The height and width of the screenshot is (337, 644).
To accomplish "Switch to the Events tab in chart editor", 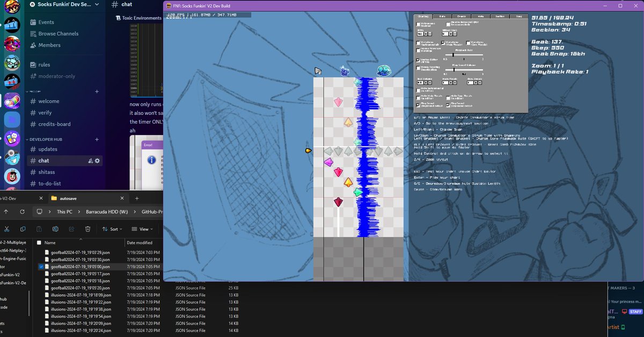I will click(461, 17).
